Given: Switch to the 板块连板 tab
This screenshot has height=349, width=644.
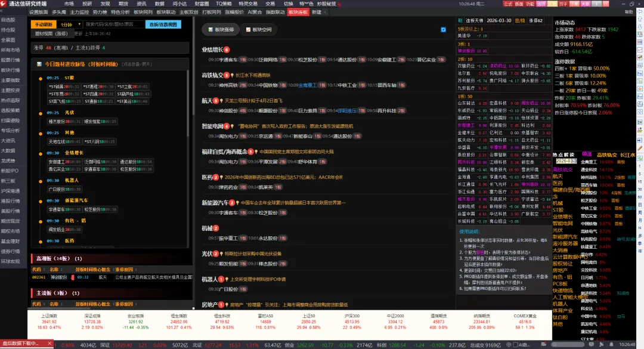Looking at the screenshot, I should click(x=298, y=13).
